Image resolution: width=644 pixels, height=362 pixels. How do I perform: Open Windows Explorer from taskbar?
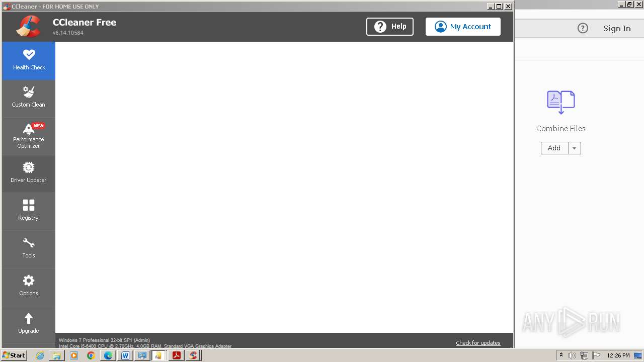click(57, 355)
